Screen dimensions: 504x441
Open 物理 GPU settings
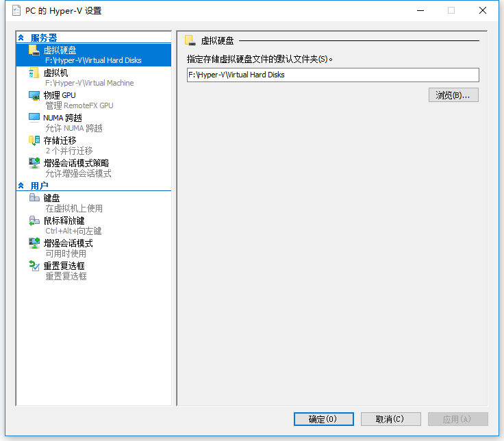click(x=94, y=100)
